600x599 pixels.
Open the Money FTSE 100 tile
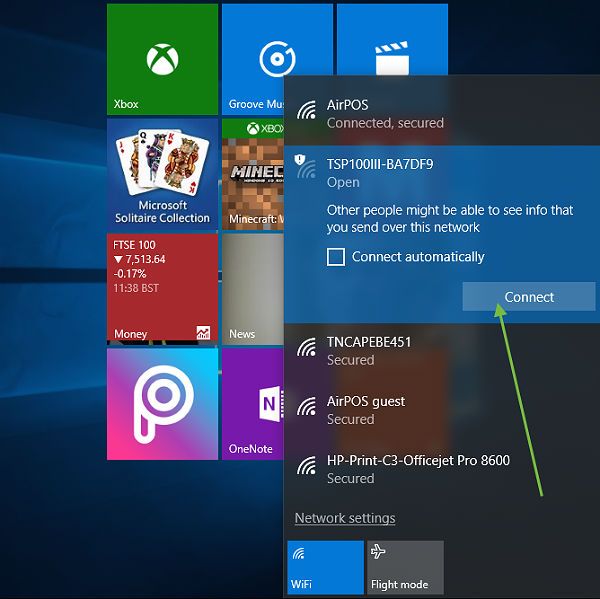point(162,287)
